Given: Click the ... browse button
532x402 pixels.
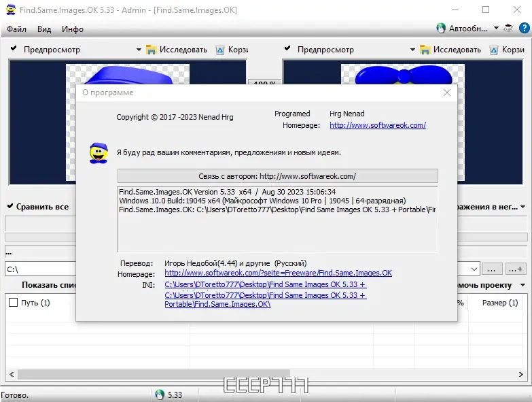Looking at the screenshot, I should click(491, 269).
